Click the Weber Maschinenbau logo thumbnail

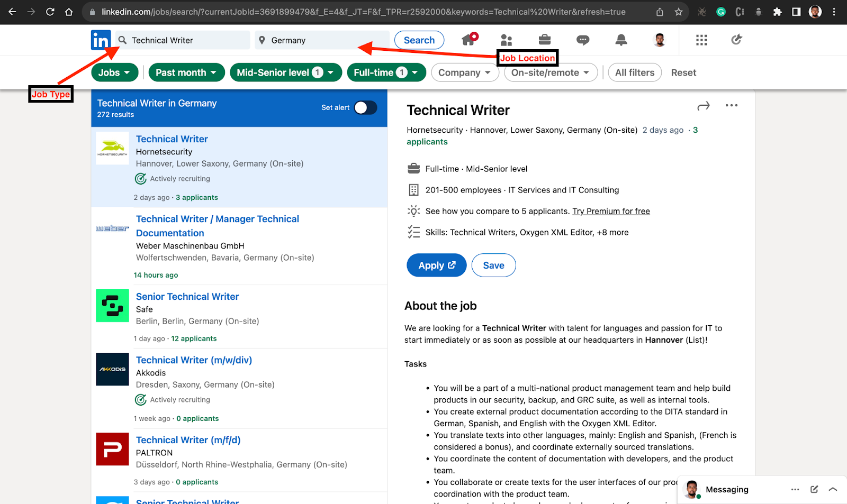pyautogui.click(x=112, y=228)
